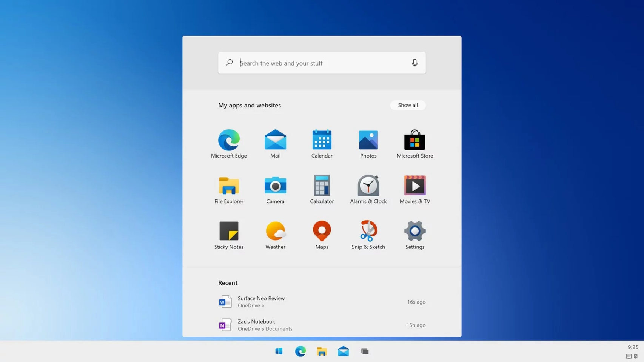Launch Snip & Sketch
The height and width of the screenshot is (362, 644).
click(368, 234)
